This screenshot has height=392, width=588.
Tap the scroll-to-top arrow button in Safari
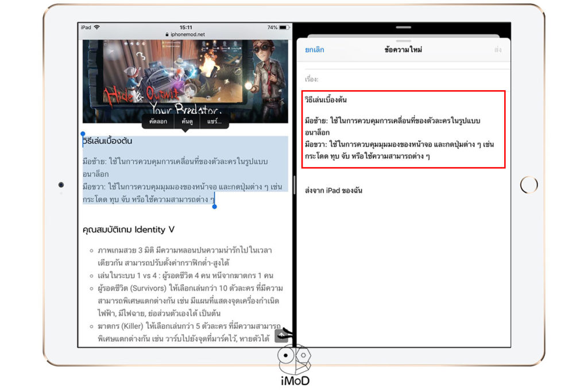tap(281, 336)
